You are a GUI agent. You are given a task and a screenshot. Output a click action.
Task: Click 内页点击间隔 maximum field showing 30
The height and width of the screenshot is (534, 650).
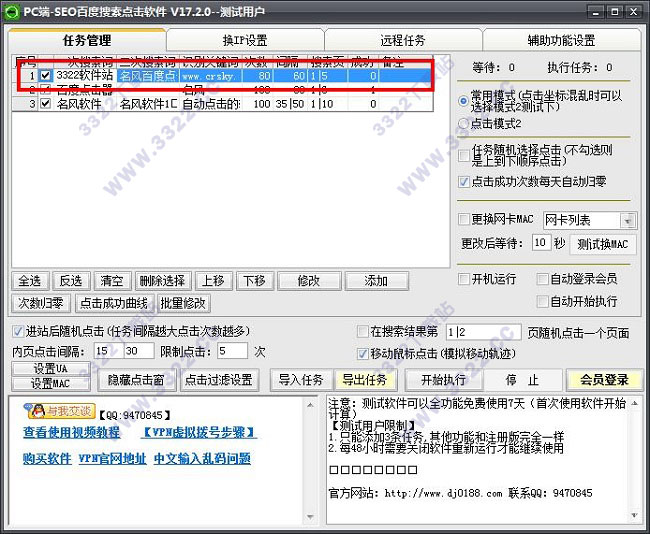[x=139, y=351]
